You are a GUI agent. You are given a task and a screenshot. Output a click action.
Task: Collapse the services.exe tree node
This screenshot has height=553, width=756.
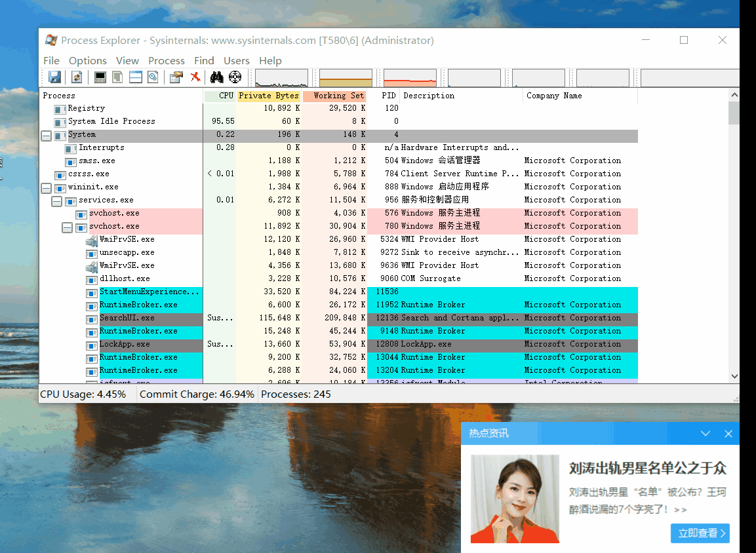point(57,201)
